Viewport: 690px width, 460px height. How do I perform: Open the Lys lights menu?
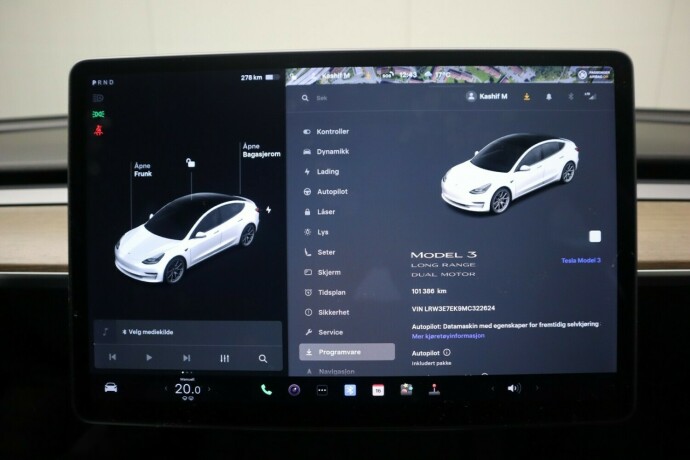[316, 232]
